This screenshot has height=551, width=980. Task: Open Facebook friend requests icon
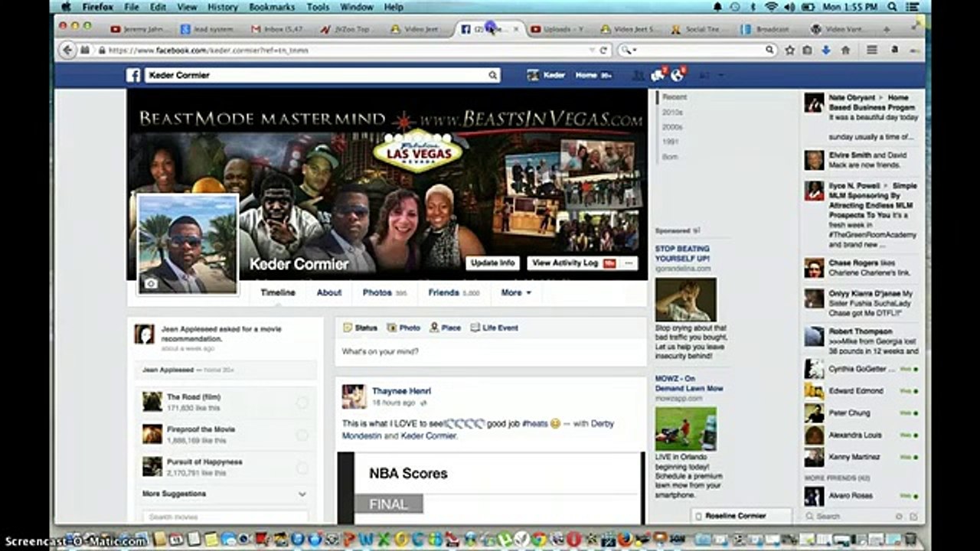pyautogui.click(x=638, y=75)
